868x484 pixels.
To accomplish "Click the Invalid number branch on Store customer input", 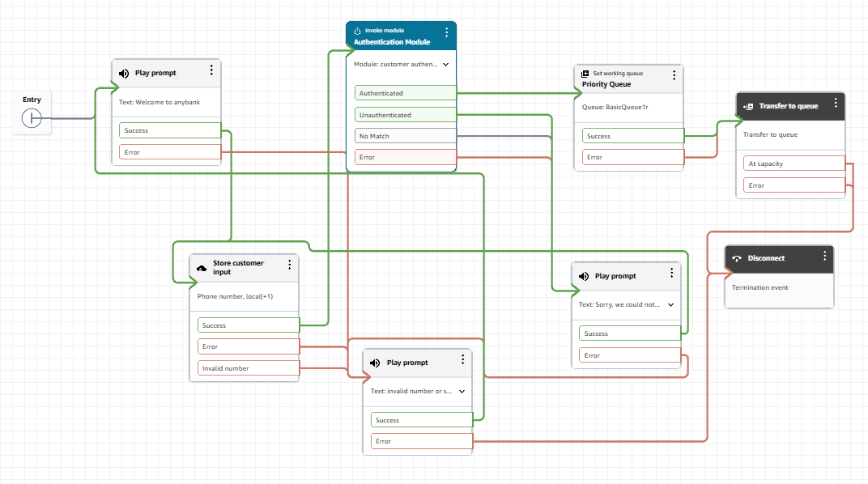I will (247, 367).
